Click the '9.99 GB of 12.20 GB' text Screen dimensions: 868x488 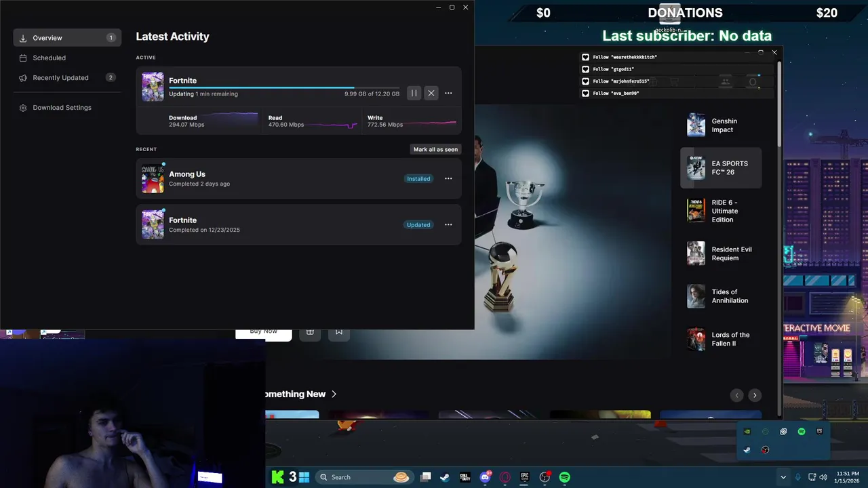[372, 94]
